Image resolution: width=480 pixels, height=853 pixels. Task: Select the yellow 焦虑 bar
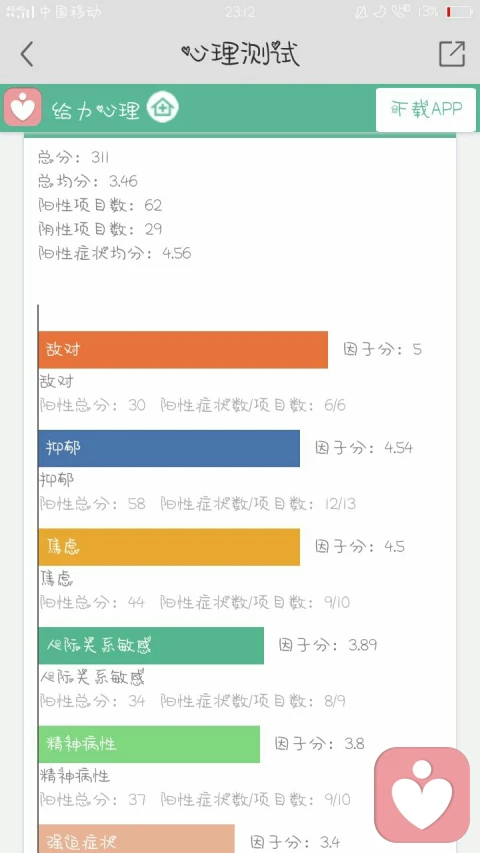pyautogui.click(x=169, y=547)
